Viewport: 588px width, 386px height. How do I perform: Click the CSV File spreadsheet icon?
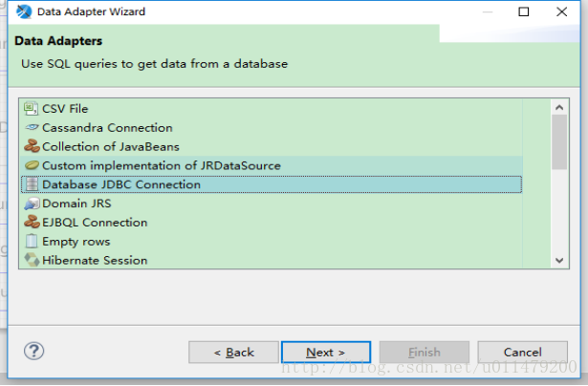32,109
